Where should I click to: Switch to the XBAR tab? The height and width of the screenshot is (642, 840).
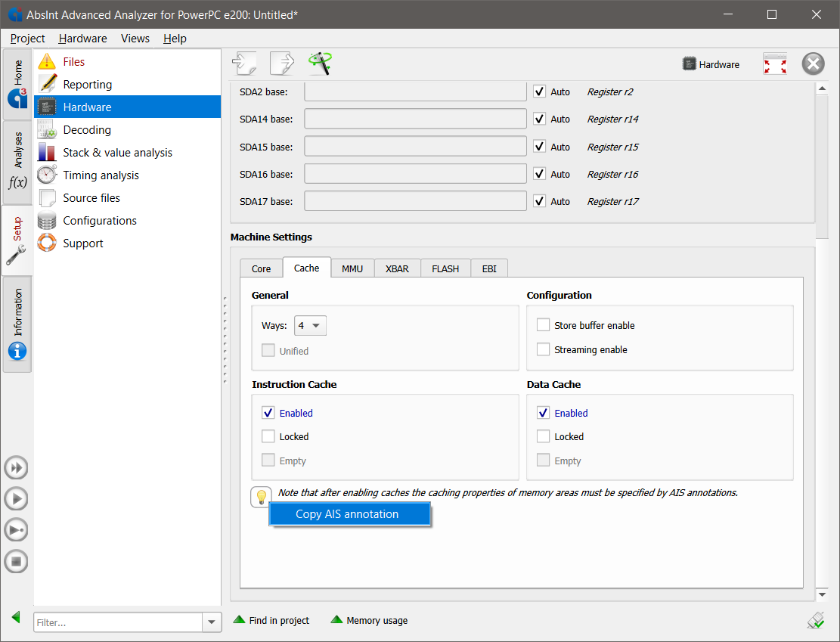(x=397, y=268)
